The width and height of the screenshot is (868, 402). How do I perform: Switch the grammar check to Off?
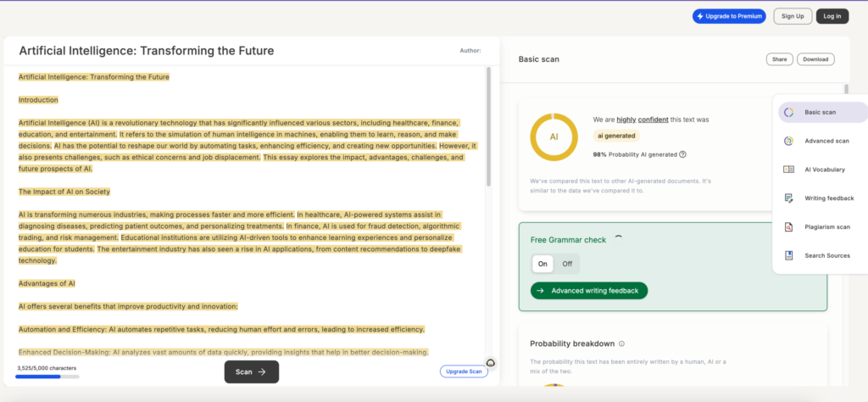click(x=567, y=264)
